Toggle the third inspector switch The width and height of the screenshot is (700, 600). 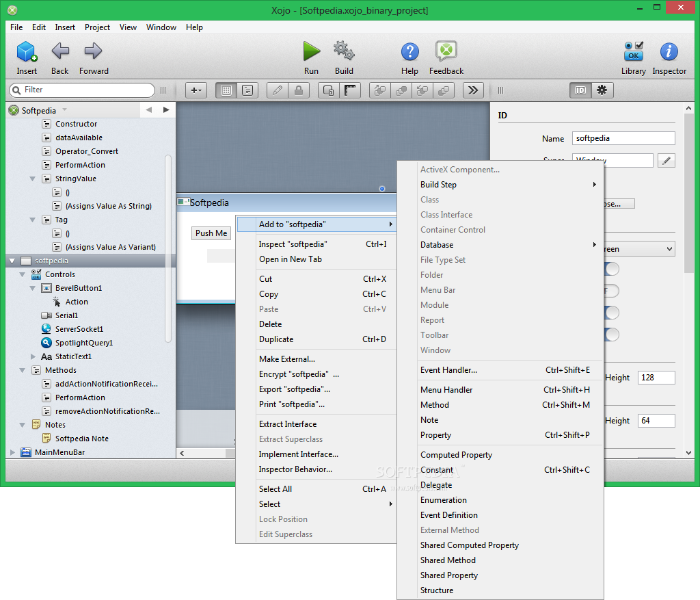click(612, 312)
